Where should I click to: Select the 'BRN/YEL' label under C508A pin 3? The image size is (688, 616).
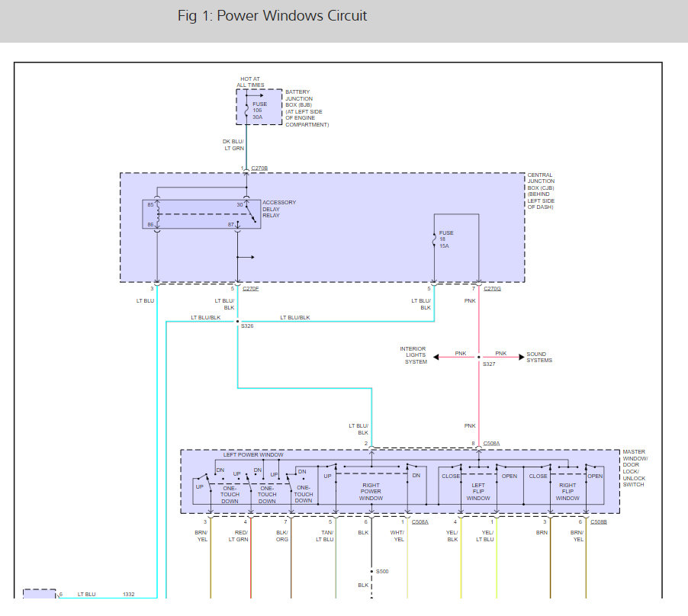coord(201,536)
